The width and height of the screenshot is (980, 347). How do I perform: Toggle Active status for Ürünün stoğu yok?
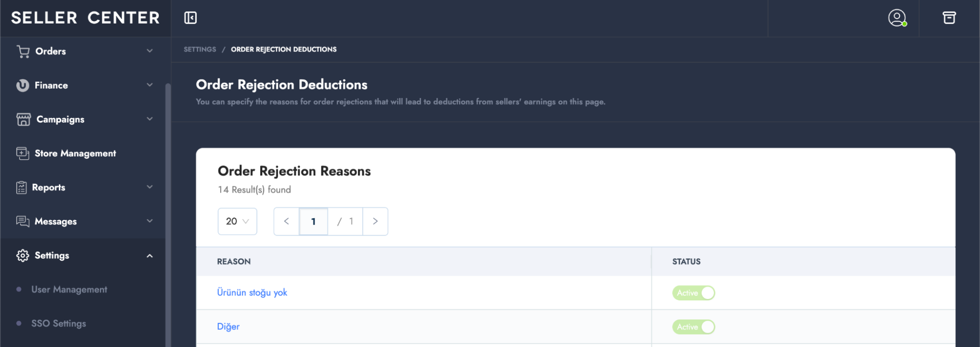click(x=693, y=293)
